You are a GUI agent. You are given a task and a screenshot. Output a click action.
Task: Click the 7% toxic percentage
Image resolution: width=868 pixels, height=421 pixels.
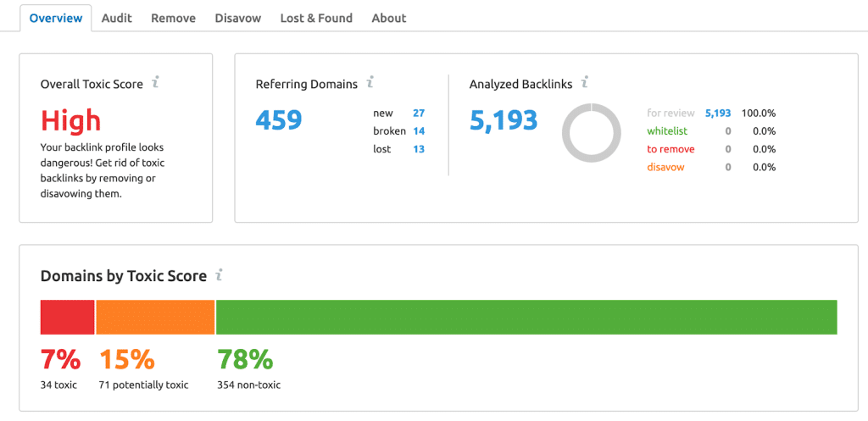point(61,360)
